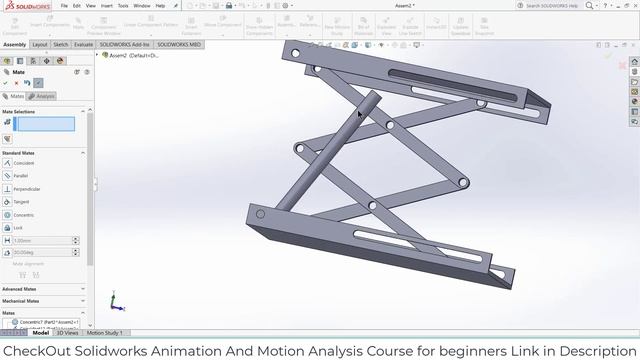Image resolution: width=640 pixels, height=360 pixels.
Task: Select the Assem2 root tree item
Action: [x=130, y=55]
